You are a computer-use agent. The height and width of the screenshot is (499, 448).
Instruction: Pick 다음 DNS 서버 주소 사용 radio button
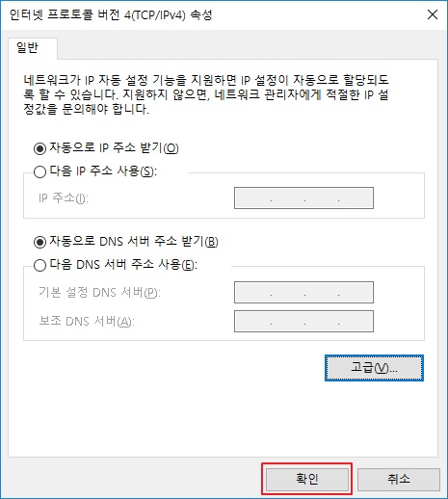(x=40, y=265)
